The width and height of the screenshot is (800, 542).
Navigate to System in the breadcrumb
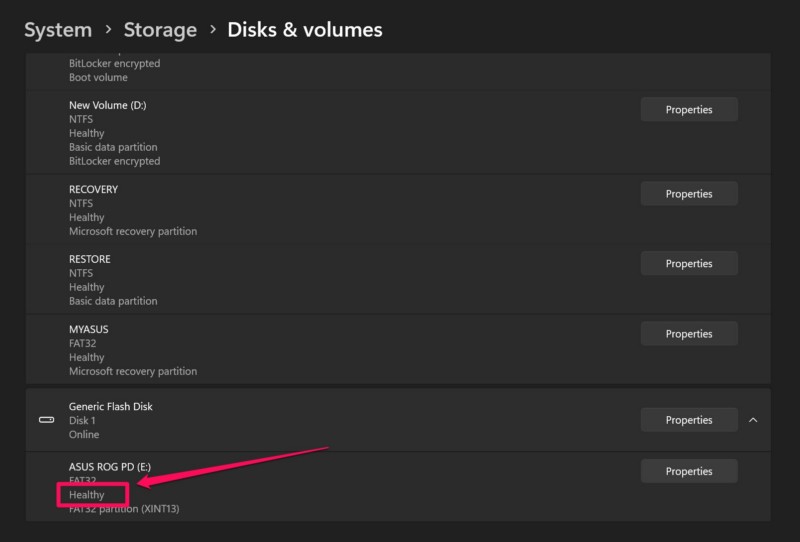(x=58, y=30)
